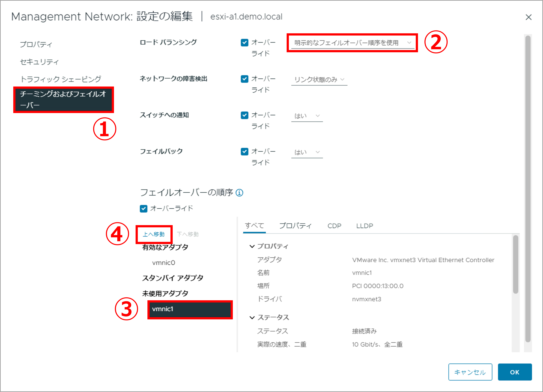Viewport: 543px width, 392px height.
Task: Click the スタンバイ アダプタ heading
Action: click(173, 278)
